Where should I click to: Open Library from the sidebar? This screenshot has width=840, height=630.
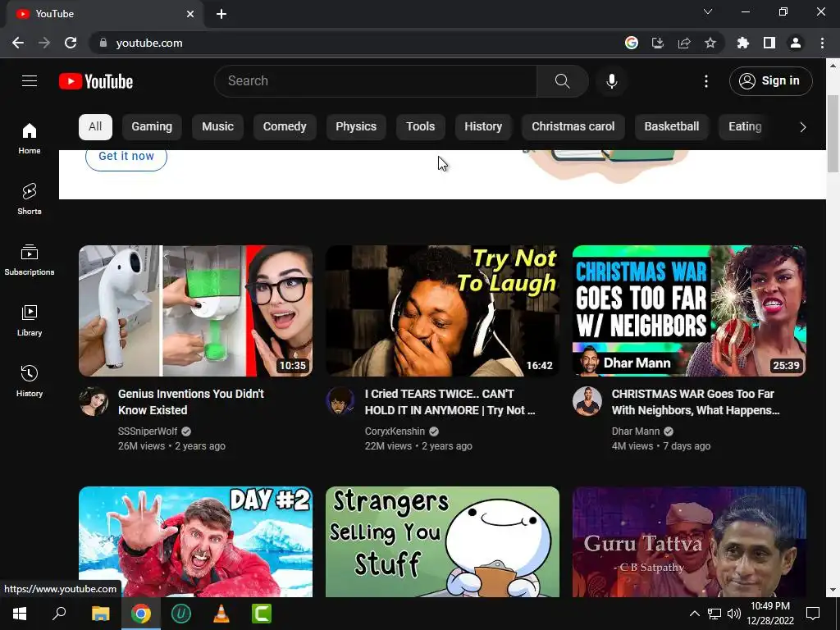pyautogui.click(x=30, y=321)
